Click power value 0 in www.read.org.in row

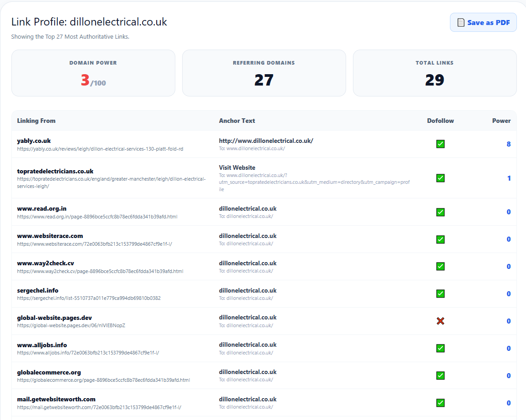tap(509, 212)
